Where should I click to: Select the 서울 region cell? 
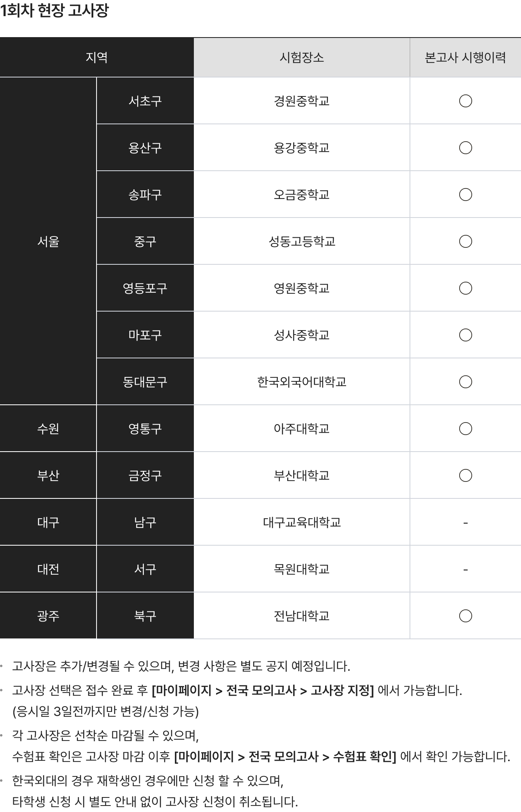(x=48, y=241)
